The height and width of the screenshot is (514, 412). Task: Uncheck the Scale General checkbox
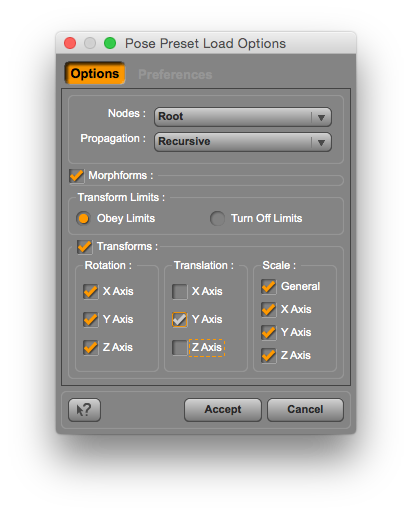269,287
